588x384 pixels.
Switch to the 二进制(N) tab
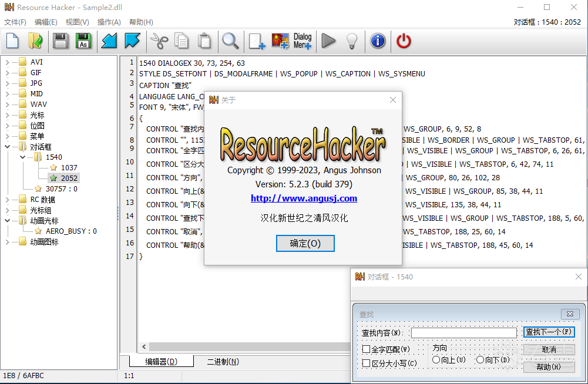(x=223, y=362)
